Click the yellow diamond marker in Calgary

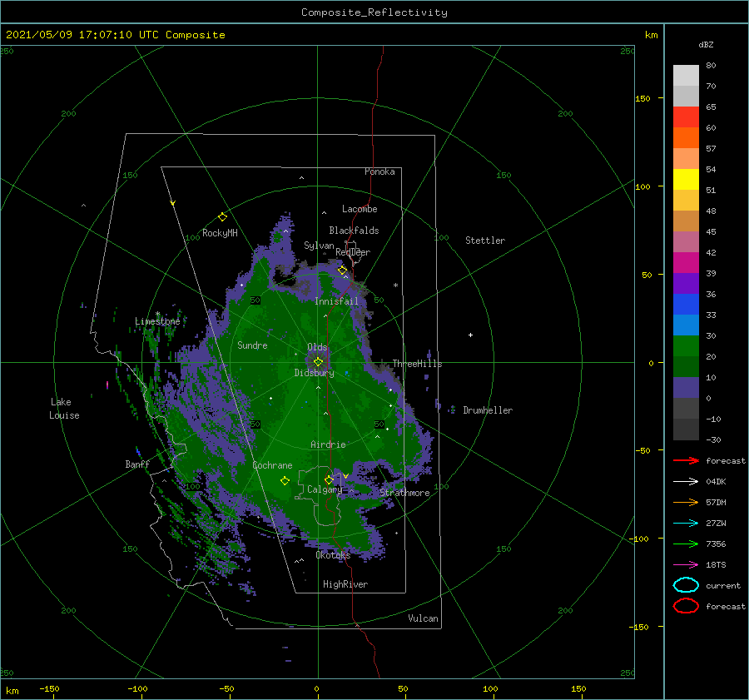[329, 479]
